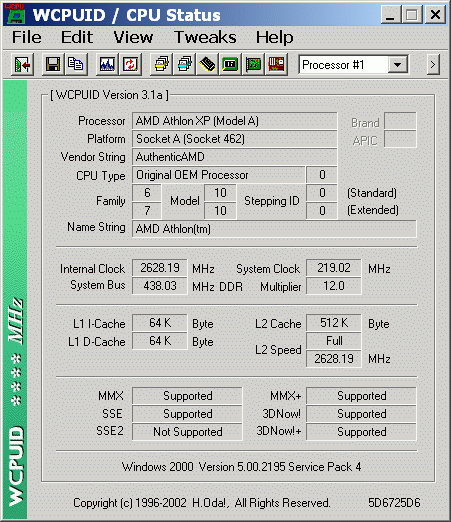Click the L2 Speed 2628.19 MHz value
The height and width of the screenshot is (522, 451).
tap(334, 359)
